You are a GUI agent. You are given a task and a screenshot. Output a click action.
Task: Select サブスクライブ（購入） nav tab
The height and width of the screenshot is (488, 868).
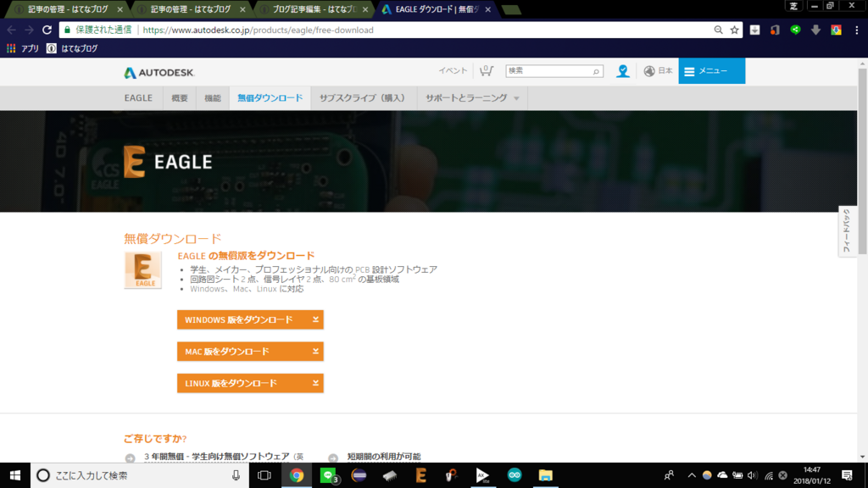364,98
